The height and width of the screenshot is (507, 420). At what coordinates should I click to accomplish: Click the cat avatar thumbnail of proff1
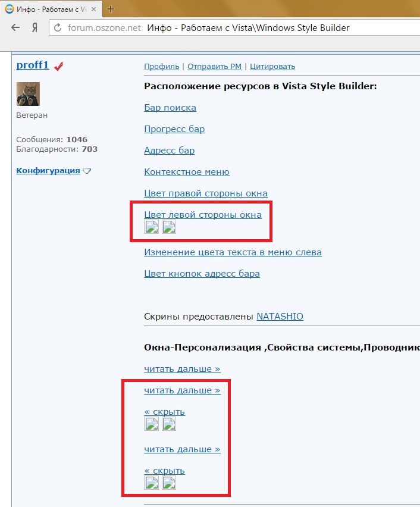click(28, 94)
